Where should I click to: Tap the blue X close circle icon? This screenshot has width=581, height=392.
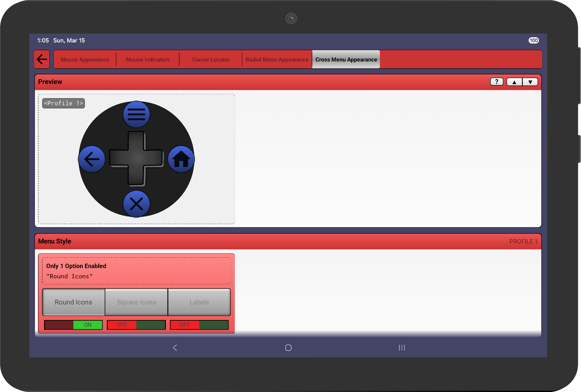136,204
